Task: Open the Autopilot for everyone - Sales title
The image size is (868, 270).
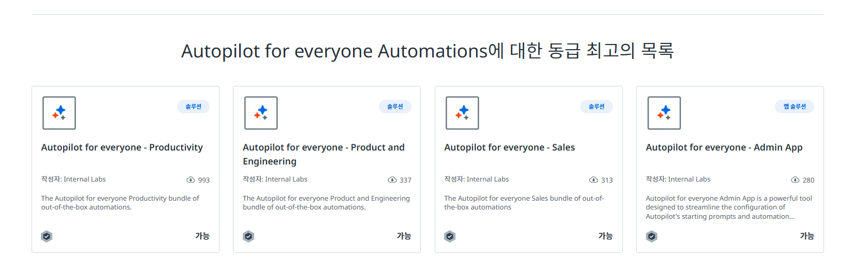Action: 510,147
